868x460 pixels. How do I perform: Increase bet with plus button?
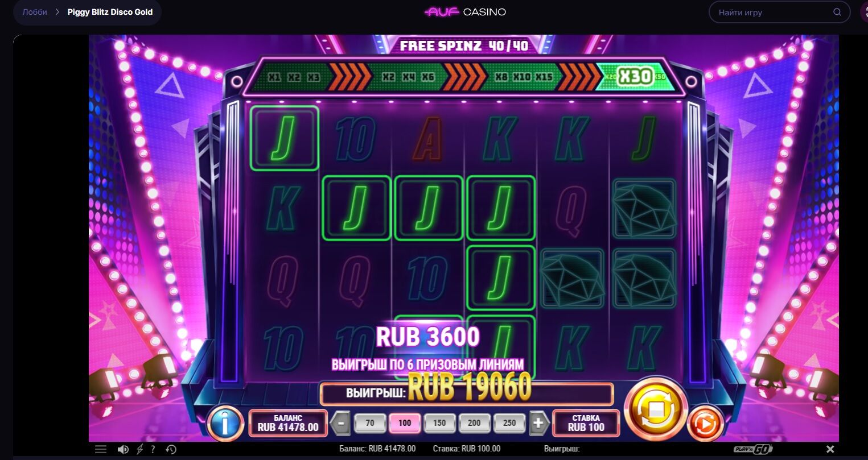tap(538, 423)
